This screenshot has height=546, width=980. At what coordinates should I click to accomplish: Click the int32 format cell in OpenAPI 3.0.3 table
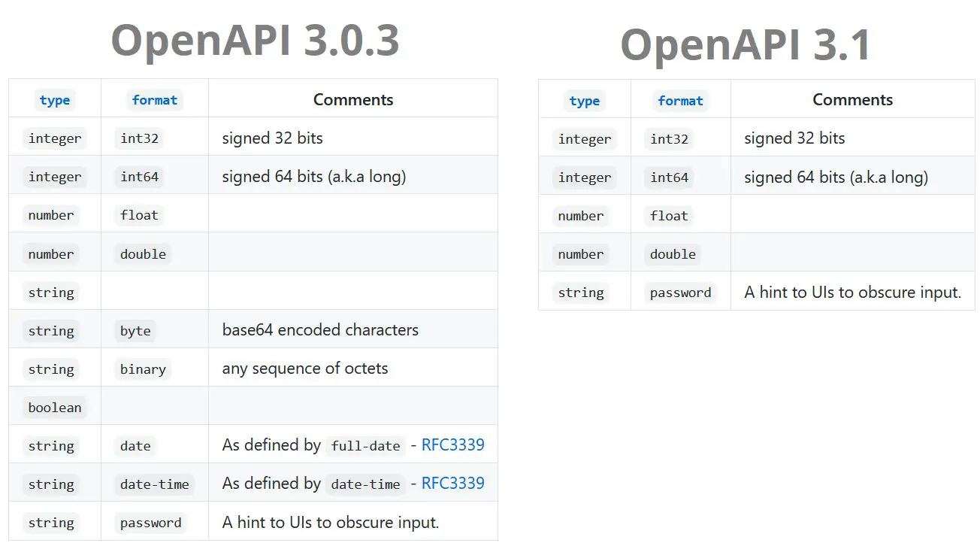139,138
